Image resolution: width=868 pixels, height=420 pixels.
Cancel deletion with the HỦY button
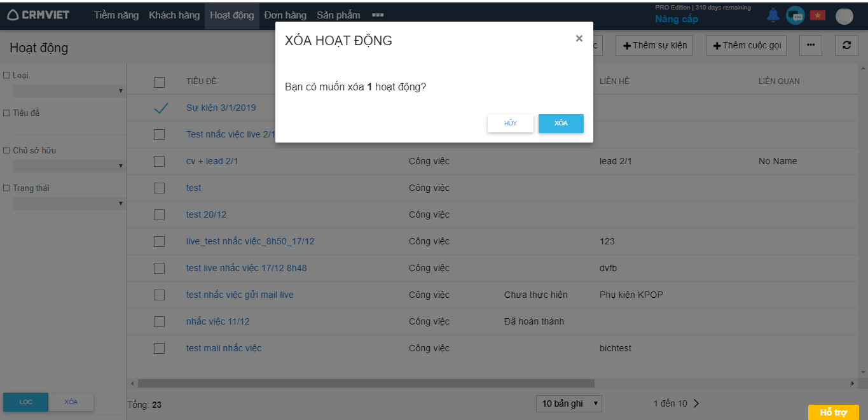pos(510,123)
